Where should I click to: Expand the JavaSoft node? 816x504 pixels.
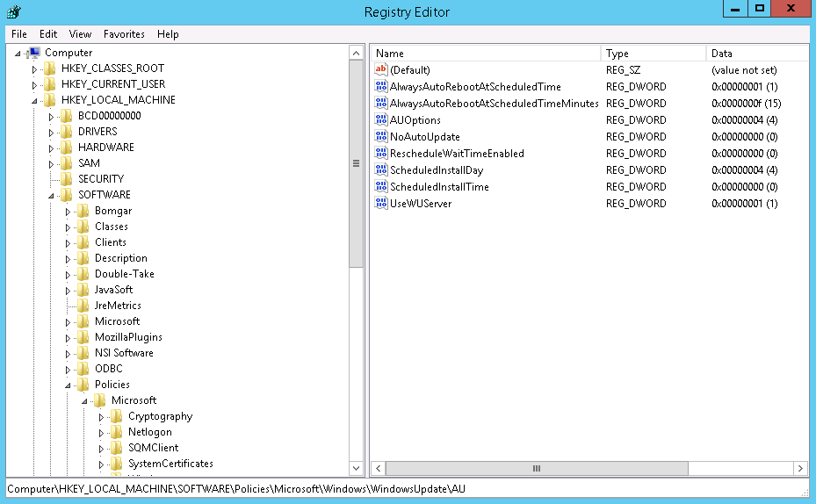[x=68, y=291]
